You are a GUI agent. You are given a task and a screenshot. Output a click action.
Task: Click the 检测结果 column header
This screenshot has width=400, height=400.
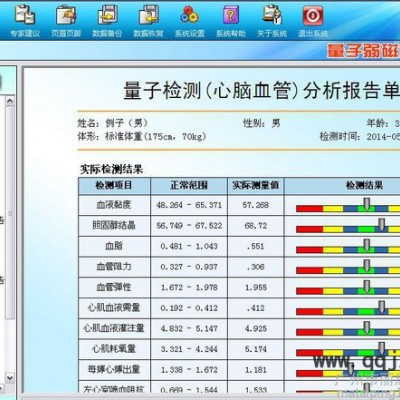[343, 186]
